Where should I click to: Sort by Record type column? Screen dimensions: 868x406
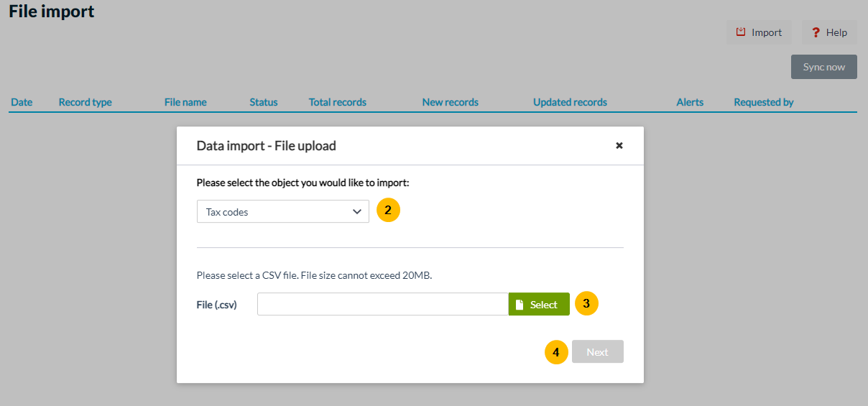[x=85, y=102]
